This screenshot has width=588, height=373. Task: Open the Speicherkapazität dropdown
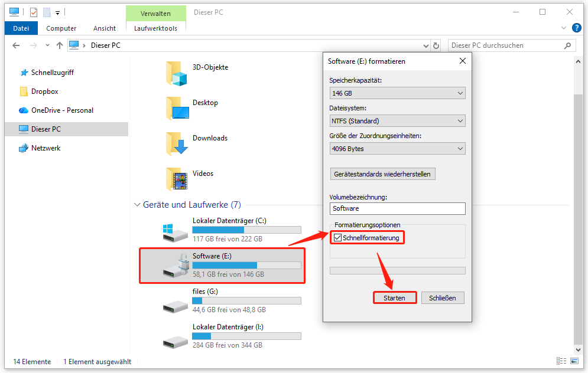tap(397, 93)
